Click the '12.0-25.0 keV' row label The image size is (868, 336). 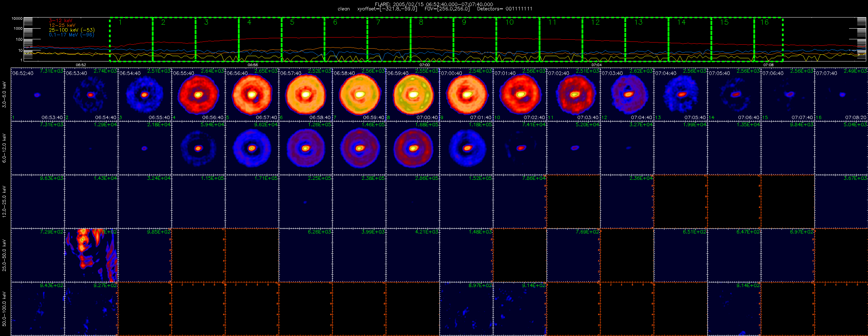pos(4,202)
